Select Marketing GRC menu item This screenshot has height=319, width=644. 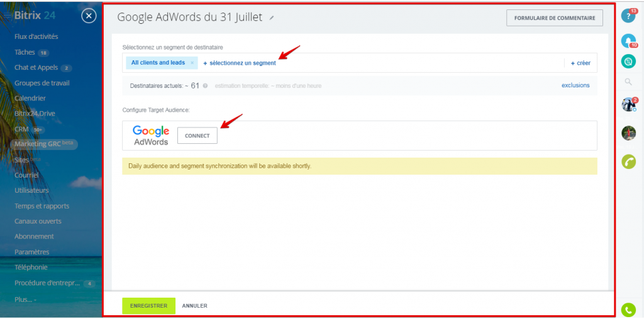coord(44,144)
